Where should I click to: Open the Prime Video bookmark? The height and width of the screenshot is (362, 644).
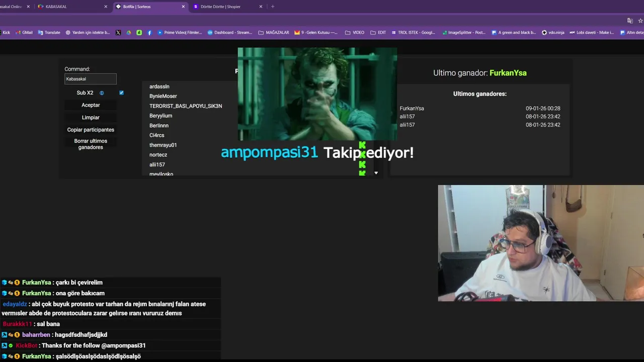(180, 33)
